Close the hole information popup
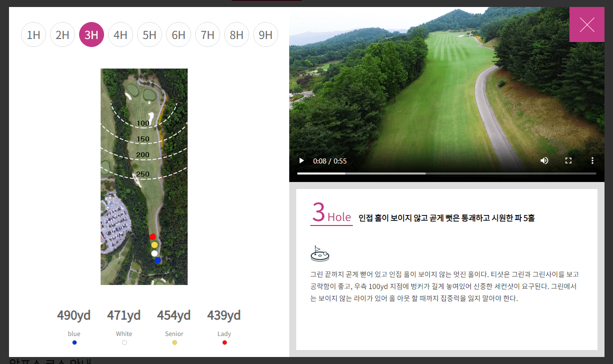The width and height of the screenshot is (613, 364). (x=586, y=24)
